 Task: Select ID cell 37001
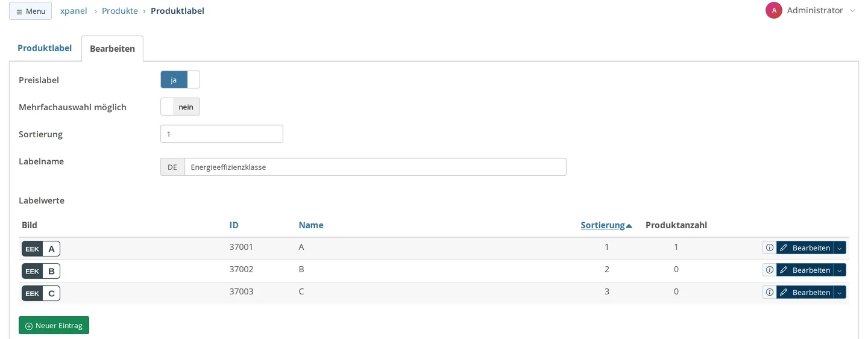(241, 247)
